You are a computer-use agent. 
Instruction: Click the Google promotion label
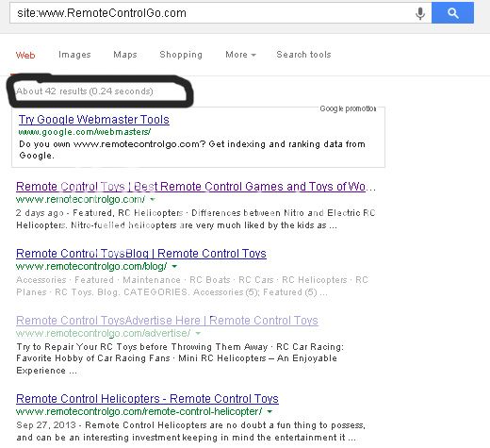point(348,108)
